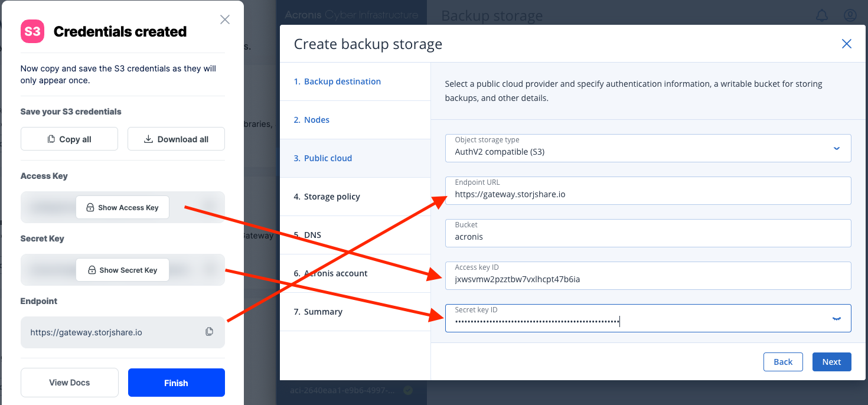Copy all S3 credentials
The image size is (868, 405).
(x=69, y=139)
